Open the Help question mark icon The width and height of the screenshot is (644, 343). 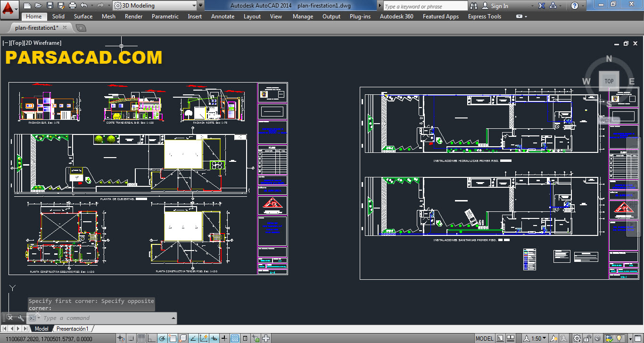[x=575, y=6]
